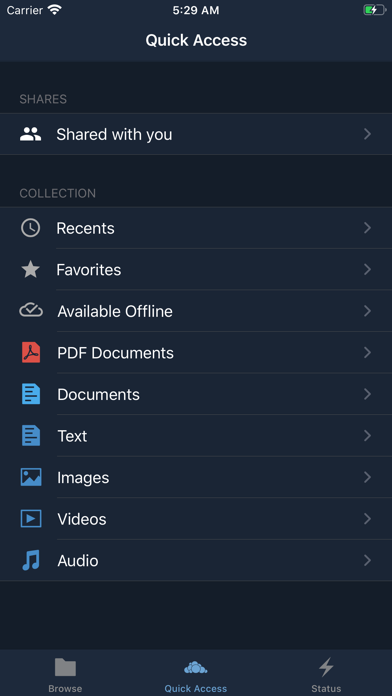Select the 'Audio' label
The width and height of the screenshot is (392, 696).
[x=78, y=561]
